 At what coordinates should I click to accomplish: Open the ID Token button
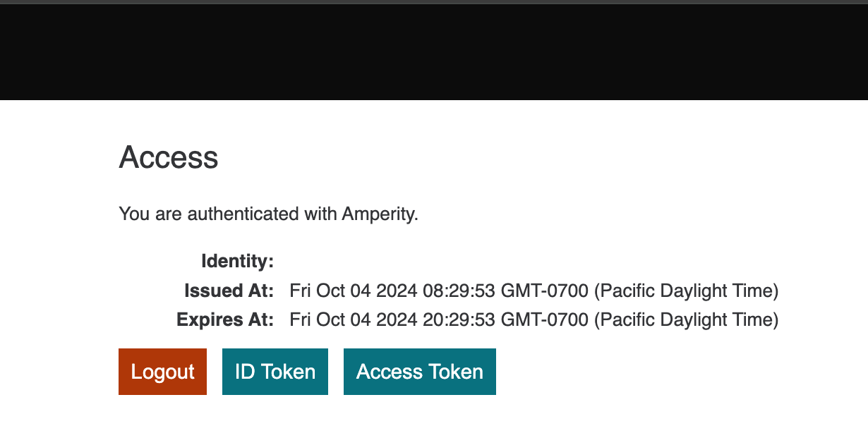[x=275, y=372]
